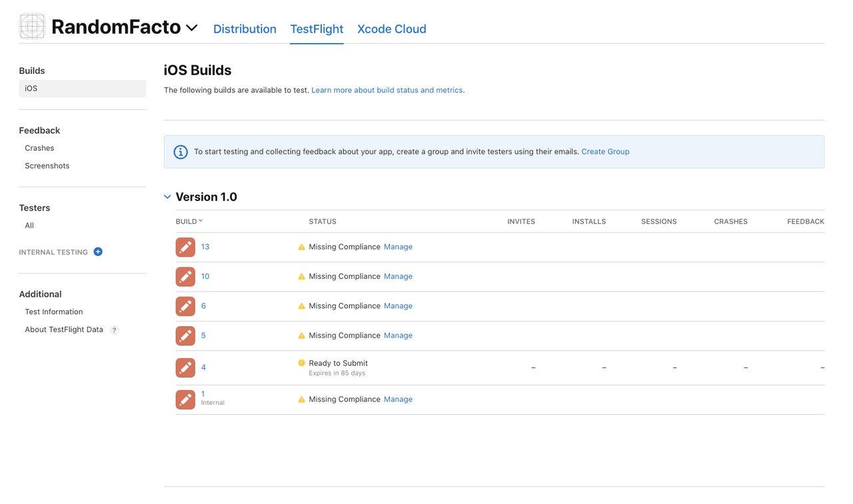Click the STATUS column header
Viewport: 853px width, 504px height.
click(323, 222)
